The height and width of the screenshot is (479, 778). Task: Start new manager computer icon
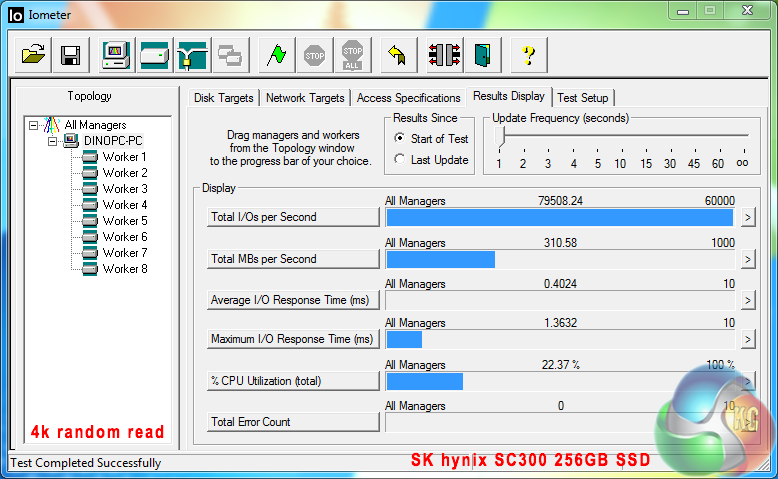pyautogui.click(x=116, y=55)
